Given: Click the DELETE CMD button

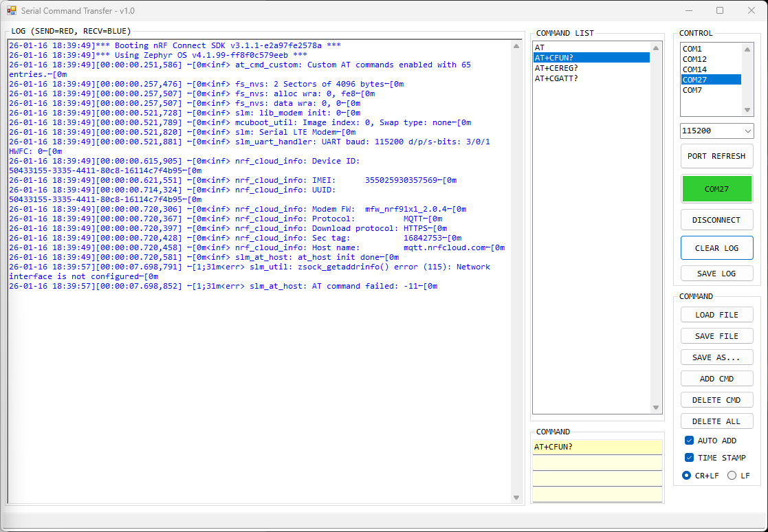Looking at the screenshot, I should [x=716, y=399].
